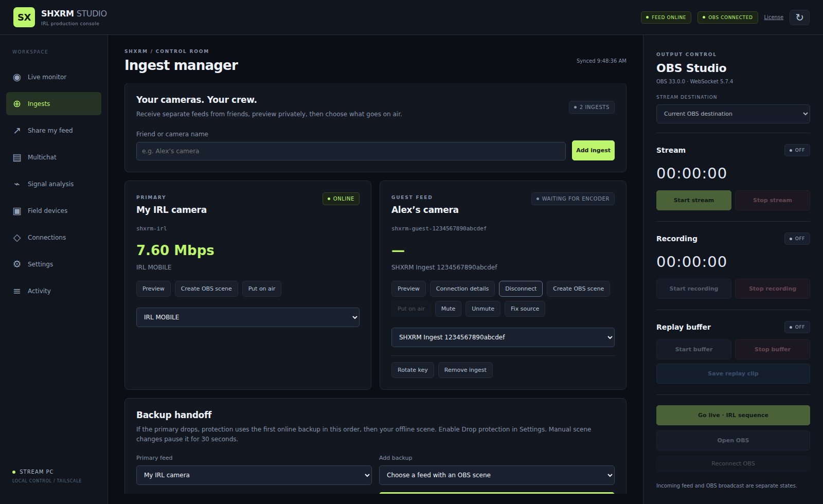Navigate to Signal analysis
Viewport: 823px width, 504px height.
[53, 184]
